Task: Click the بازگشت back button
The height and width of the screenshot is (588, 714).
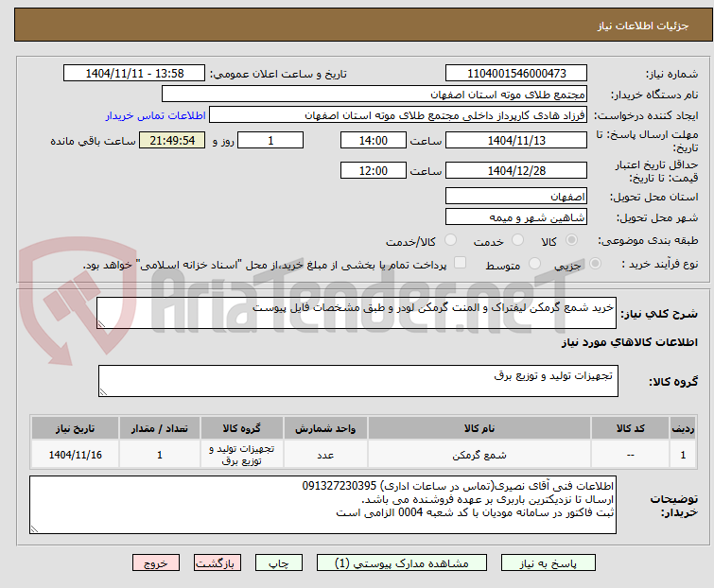Action: 218,563
